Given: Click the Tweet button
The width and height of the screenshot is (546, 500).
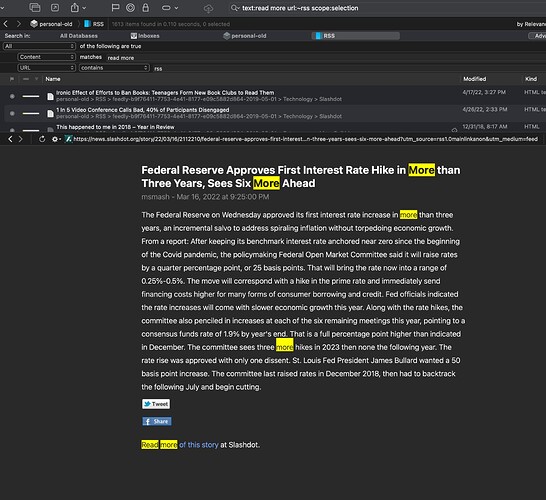Looking at the screenshot, I should pos(156,404).
